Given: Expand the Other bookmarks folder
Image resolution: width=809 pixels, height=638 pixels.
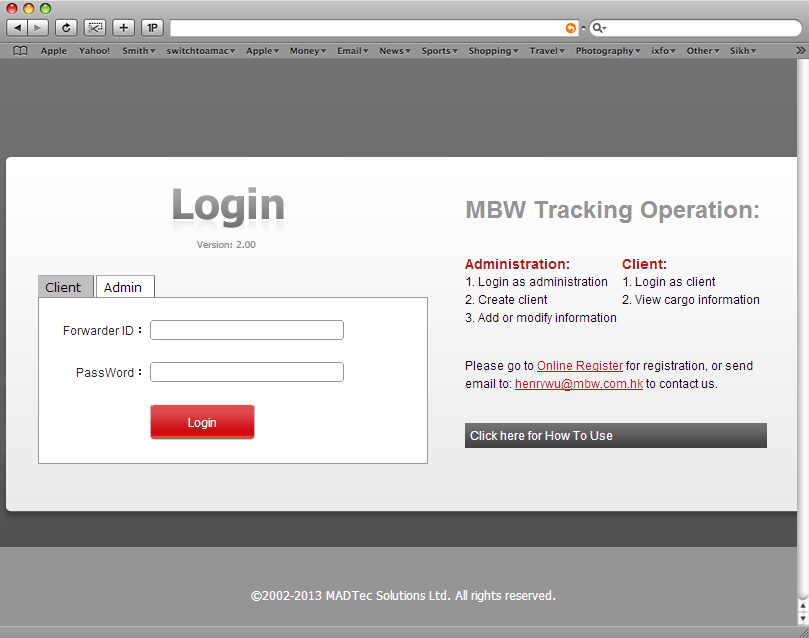Looking at the screenshot, I should (703, 51).
